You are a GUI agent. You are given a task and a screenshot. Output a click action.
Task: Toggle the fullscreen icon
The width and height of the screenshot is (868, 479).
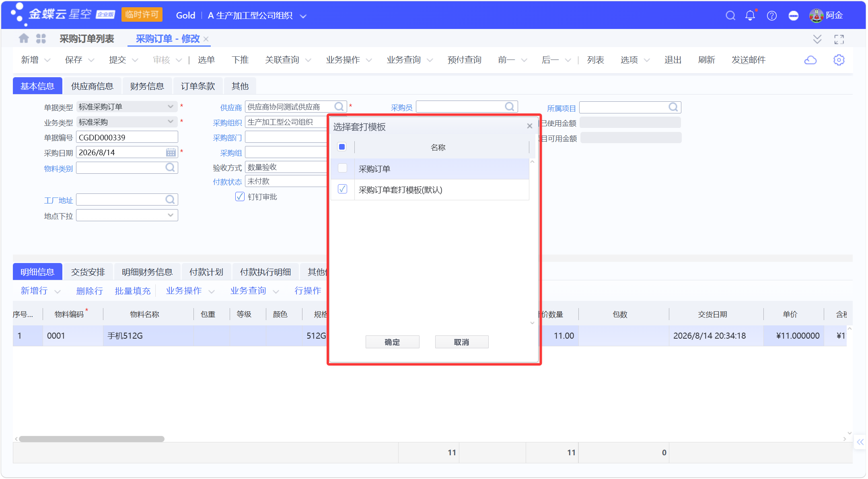pyautogui.click(x=839, y=39)
